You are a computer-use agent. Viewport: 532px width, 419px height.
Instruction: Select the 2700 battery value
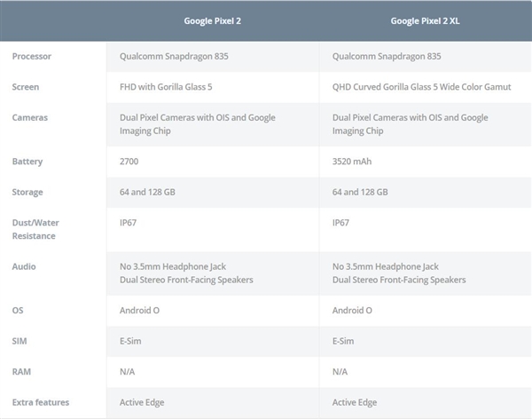(130, 162)
